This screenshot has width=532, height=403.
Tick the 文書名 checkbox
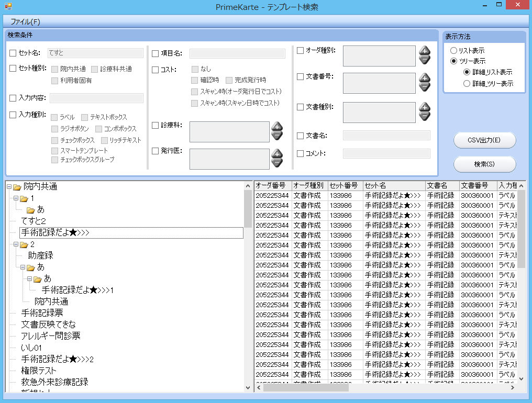tap(300, 136)
